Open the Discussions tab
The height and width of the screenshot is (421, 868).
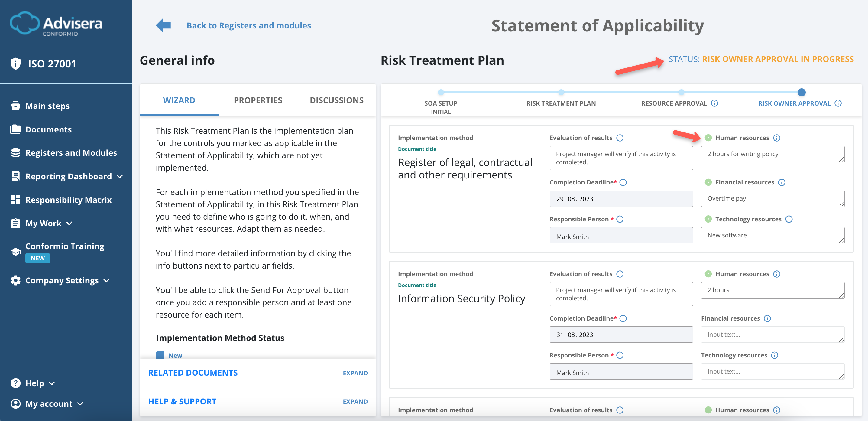(337, 100)
